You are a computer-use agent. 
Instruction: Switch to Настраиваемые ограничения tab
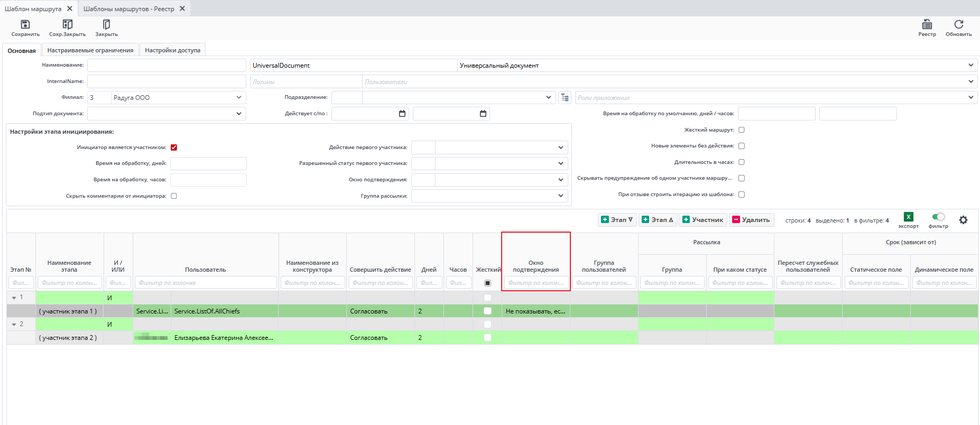pos(90,50)
